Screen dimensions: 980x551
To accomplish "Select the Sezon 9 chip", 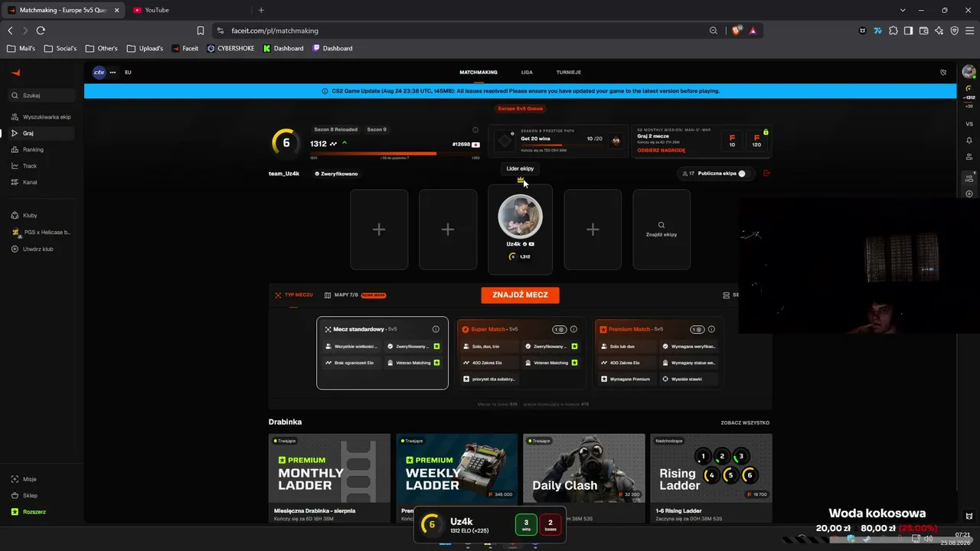I will pyautogui.click(x=377, y=130).
